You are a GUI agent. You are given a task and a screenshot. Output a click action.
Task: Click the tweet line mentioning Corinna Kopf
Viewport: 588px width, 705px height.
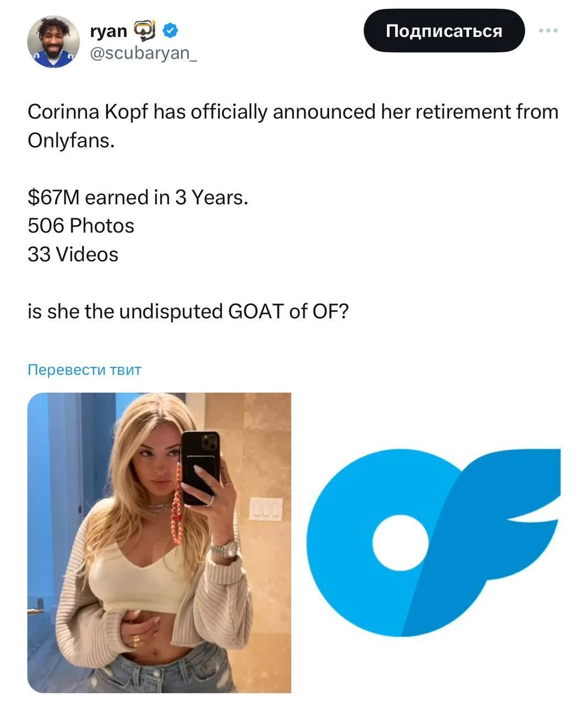[293, 112]
